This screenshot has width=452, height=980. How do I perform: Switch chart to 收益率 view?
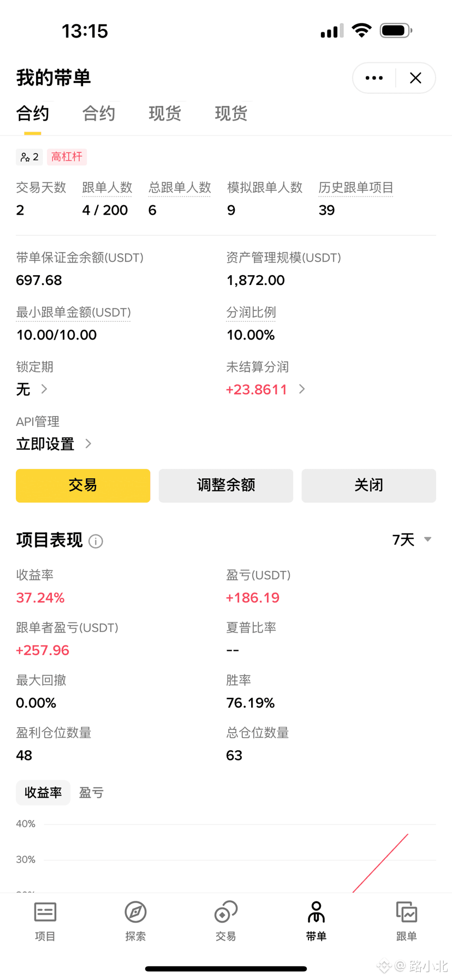click(x=43, y=793)
